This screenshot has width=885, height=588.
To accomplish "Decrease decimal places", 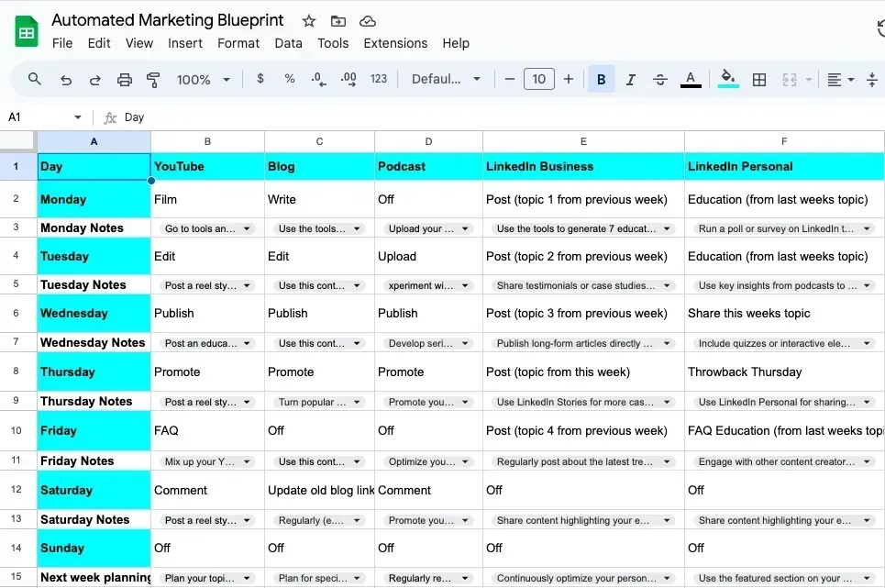I will click(x=318, y=79).
